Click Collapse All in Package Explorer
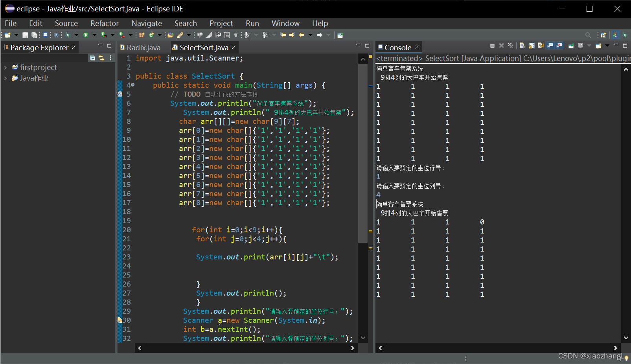 [92, 58]
